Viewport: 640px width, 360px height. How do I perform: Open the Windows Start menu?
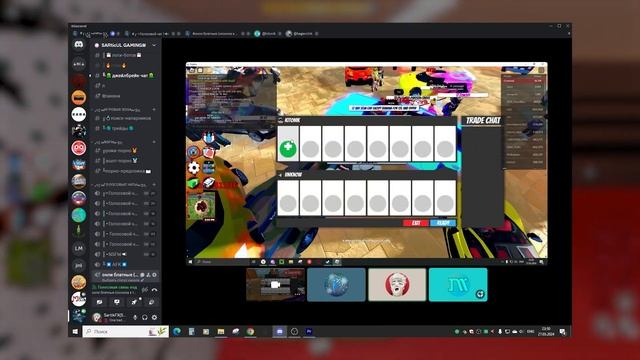tap(75, 332)
